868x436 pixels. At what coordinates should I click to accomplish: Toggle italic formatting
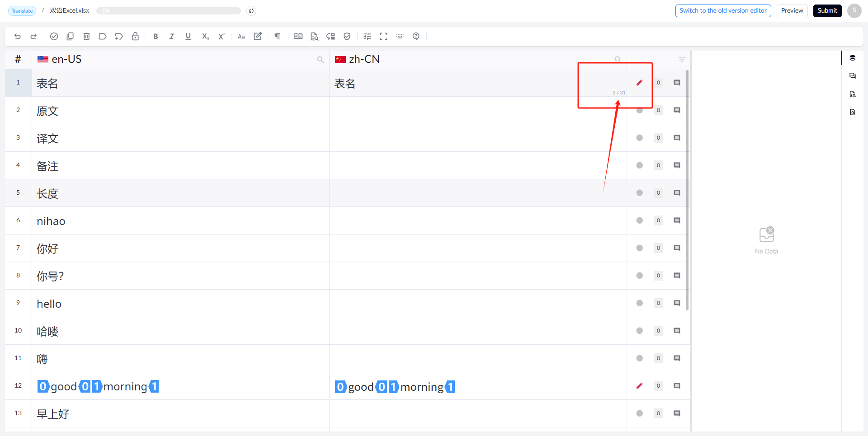coord(172,37)
